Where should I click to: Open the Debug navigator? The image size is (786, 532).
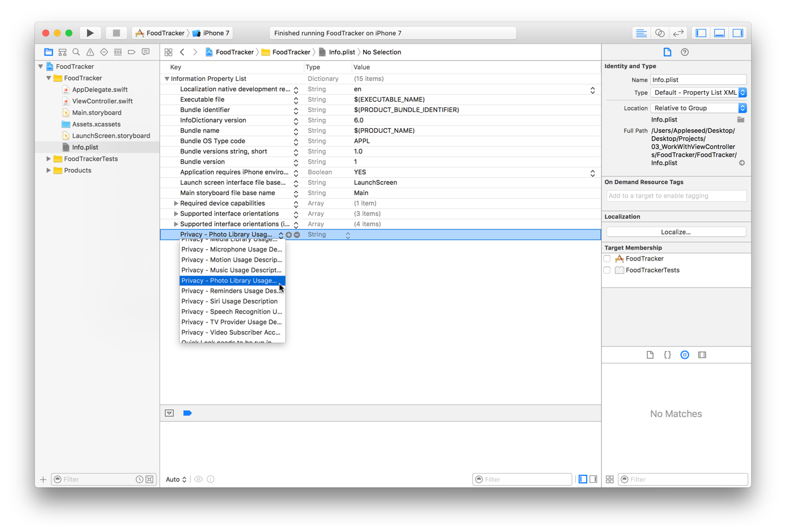(118, 52)
